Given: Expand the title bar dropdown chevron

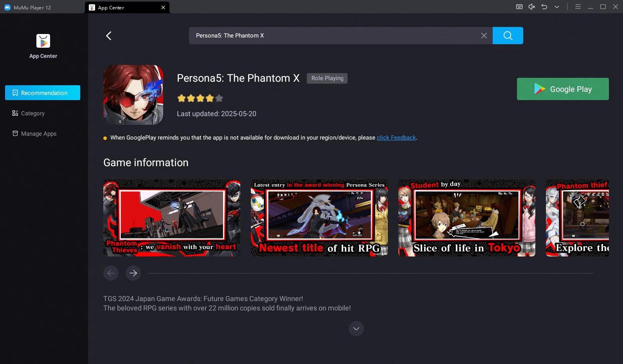Looking at the screenshot, I should tap(557, 7).
